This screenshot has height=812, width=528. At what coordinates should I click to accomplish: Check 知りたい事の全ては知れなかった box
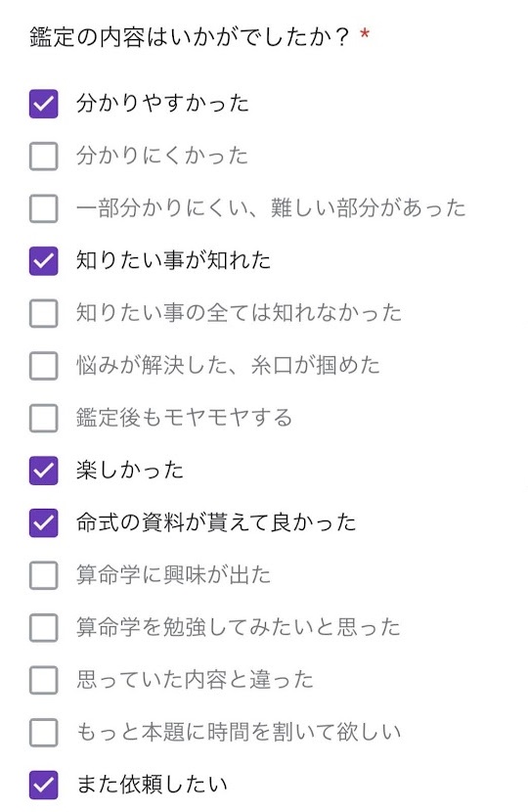(x=43, y=313)
